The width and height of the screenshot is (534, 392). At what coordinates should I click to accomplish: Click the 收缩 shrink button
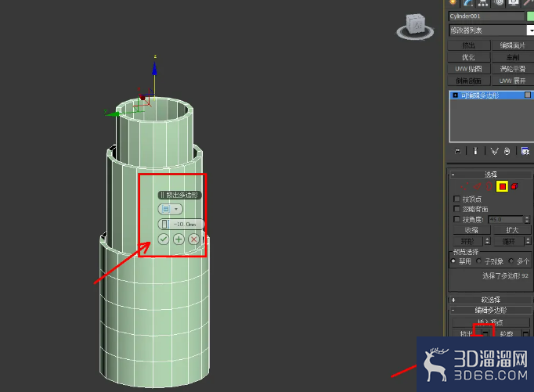(471, 230)
